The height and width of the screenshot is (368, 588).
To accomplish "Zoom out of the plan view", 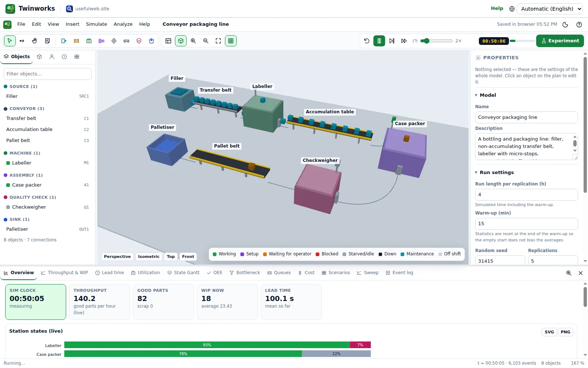I will coord(206,41).
